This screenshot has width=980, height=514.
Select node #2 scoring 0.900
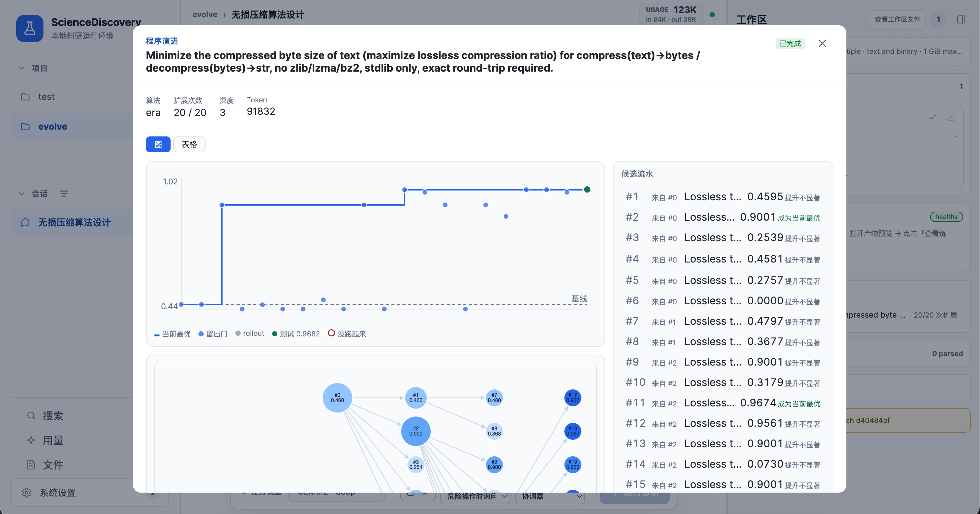(416, 431)
